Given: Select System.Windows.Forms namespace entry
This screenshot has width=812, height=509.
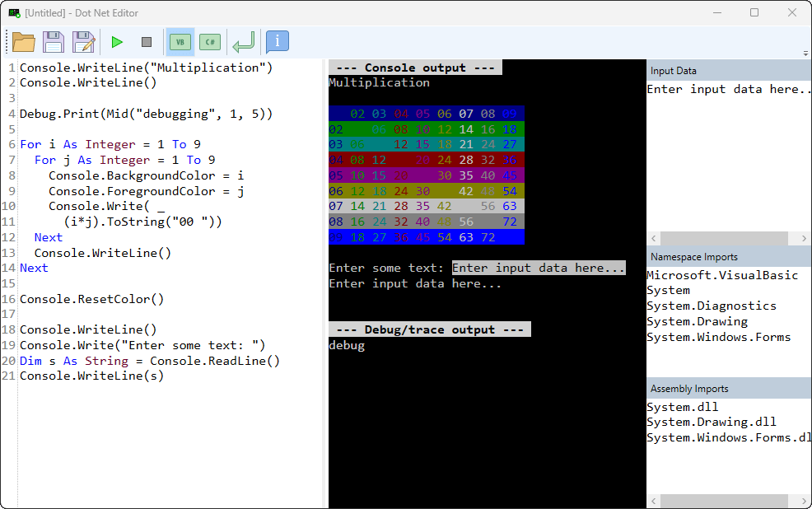Looking at the screenshot, I should [x=719, y=337].
